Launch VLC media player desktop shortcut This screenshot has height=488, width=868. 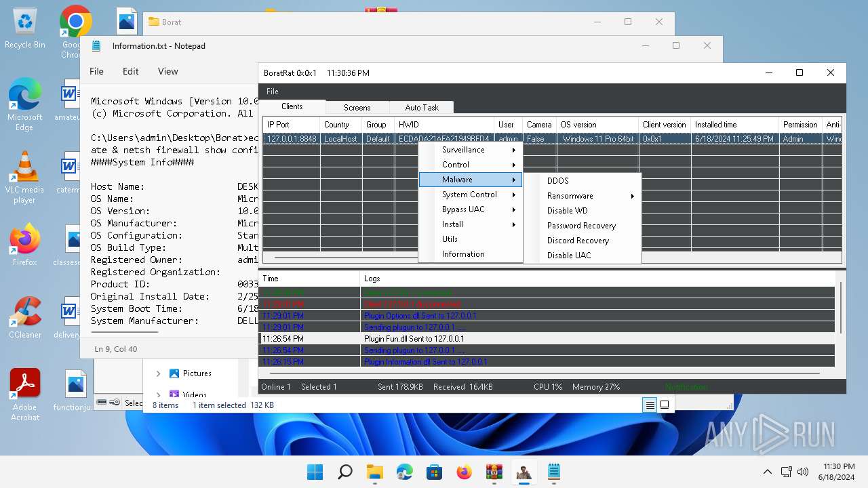pyautogui.click(x=25, y=178)
